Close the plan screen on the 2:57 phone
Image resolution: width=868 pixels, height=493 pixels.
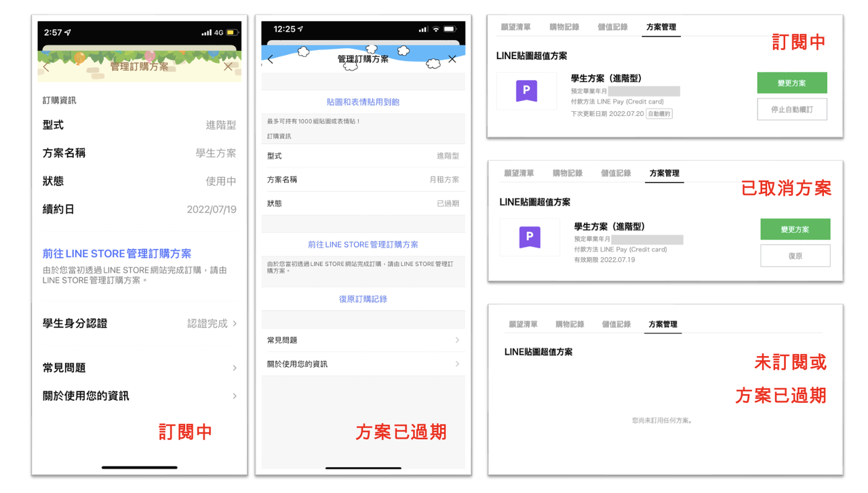point(228,66)
